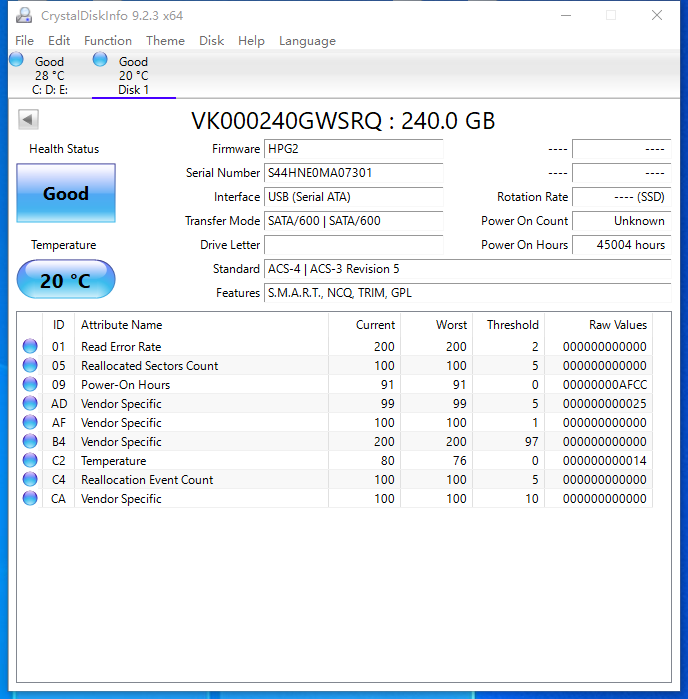This screenshot has height=699, width=688.
Task: Click the Threshold column header
Action: click(x=509, y=325)
